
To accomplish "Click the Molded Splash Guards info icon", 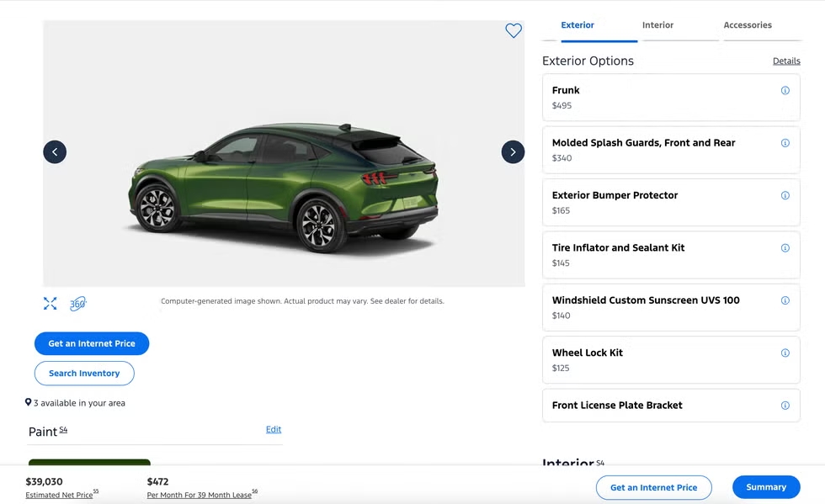I will click(x=785, y=142).
